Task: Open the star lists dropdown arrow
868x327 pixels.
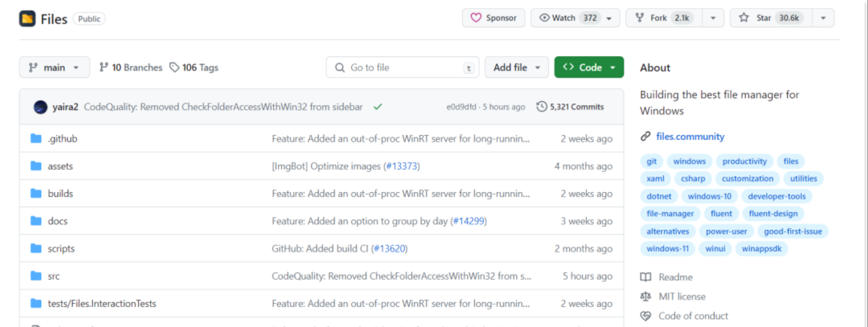Action: [823, 18]
